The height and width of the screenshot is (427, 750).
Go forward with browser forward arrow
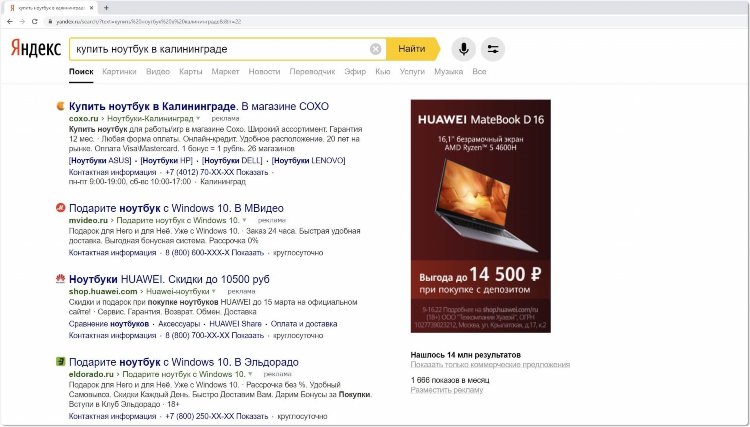22,22
